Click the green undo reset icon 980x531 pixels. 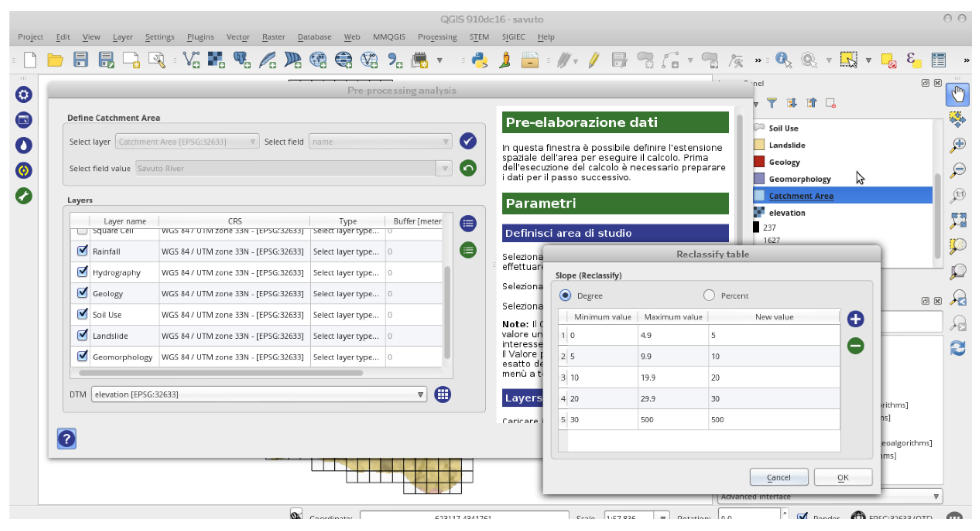(468, 168)
